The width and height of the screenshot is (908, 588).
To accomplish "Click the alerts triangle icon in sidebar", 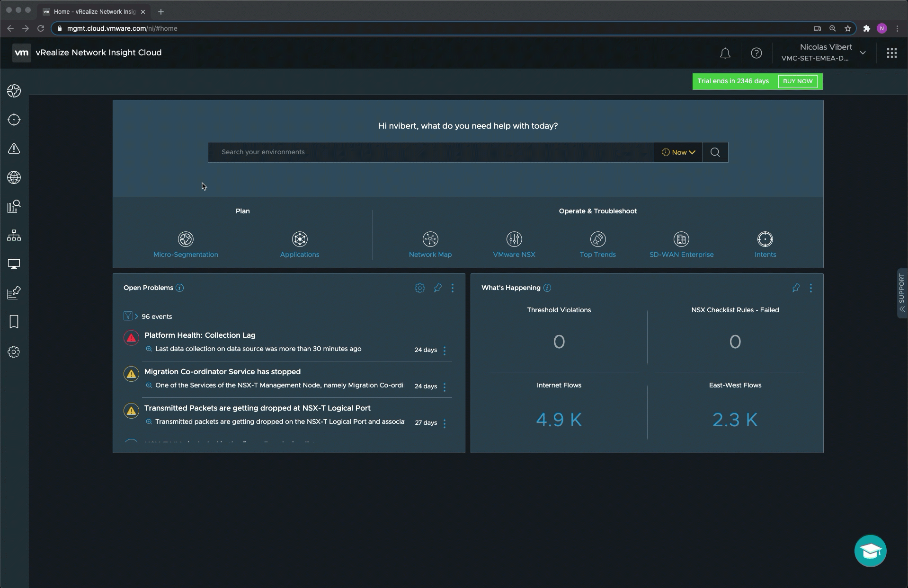I will click(14, 149).
